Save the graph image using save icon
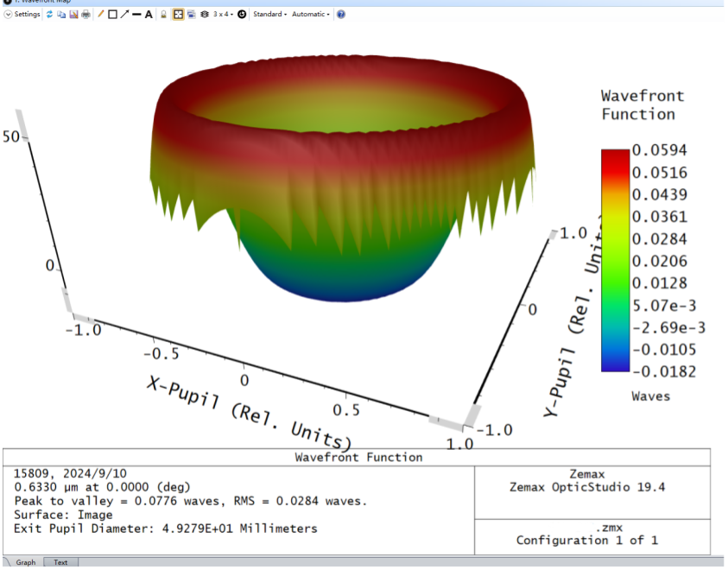The image size is (728, 570). (73, 15)
